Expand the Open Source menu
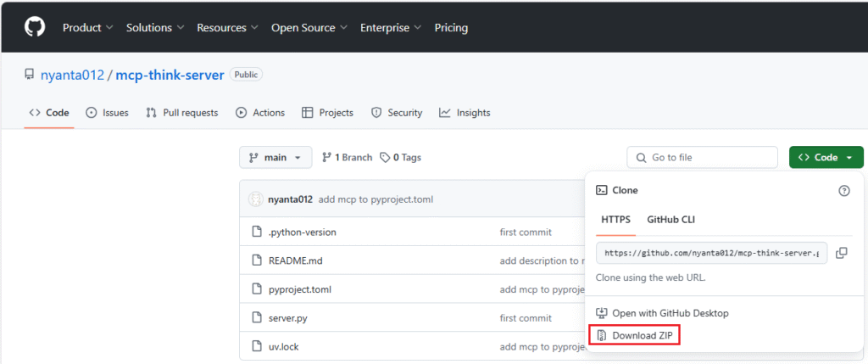The image size is (868, 364). click(x=309, y=28)
